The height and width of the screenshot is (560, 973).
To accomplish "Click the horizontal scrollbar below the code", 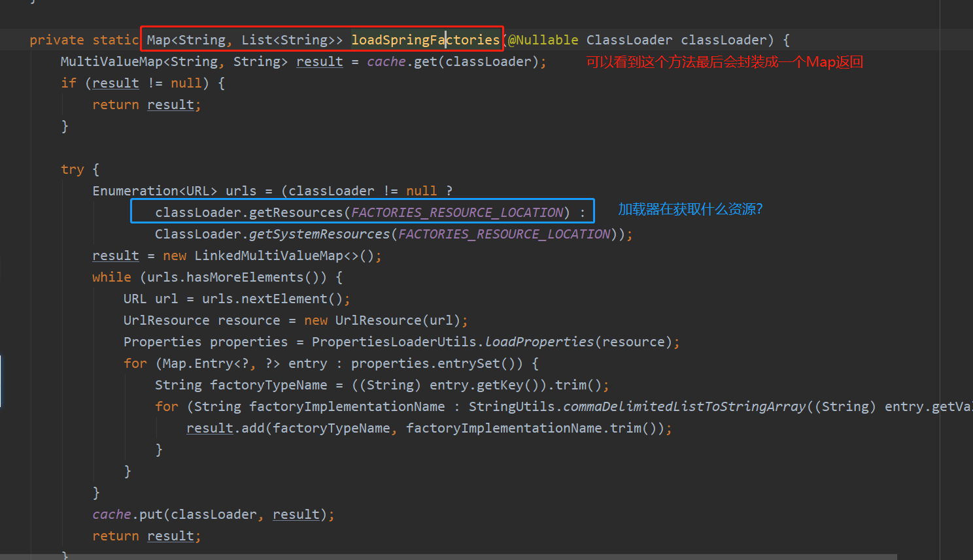I will pos(449,557).
